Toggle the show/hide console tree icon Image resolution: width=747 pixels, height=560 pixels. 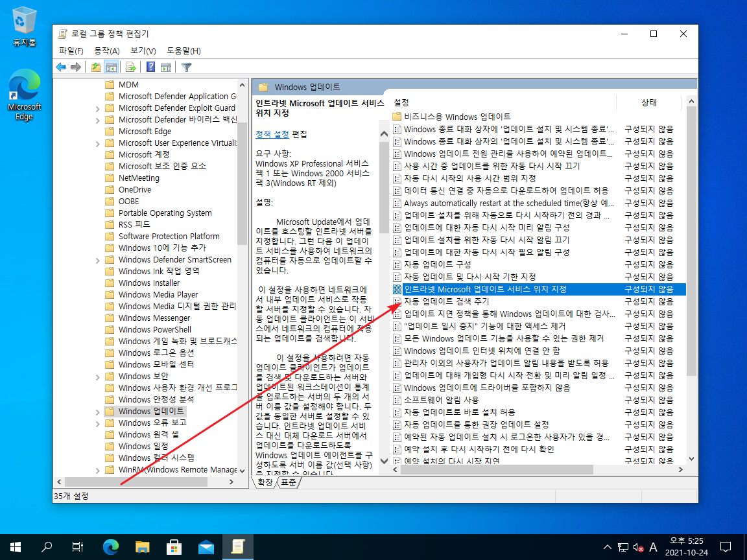(x=111, y=67)
